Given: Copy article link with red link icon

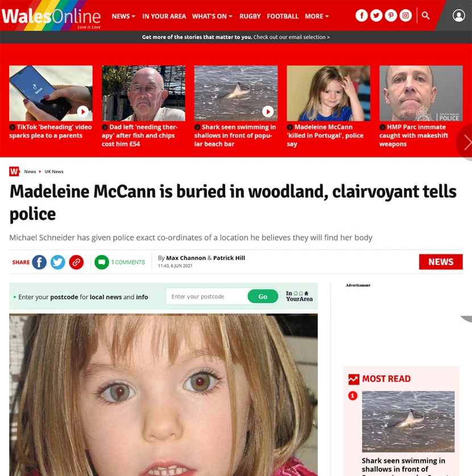Looking at the screenshot, I should pyautogui.click(x=76, y=262).
